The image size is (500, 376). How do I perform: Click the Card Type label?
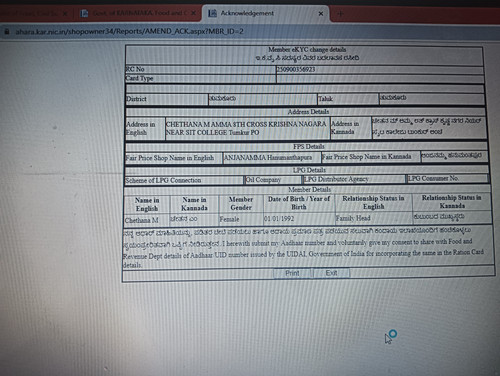click(139, 78)
